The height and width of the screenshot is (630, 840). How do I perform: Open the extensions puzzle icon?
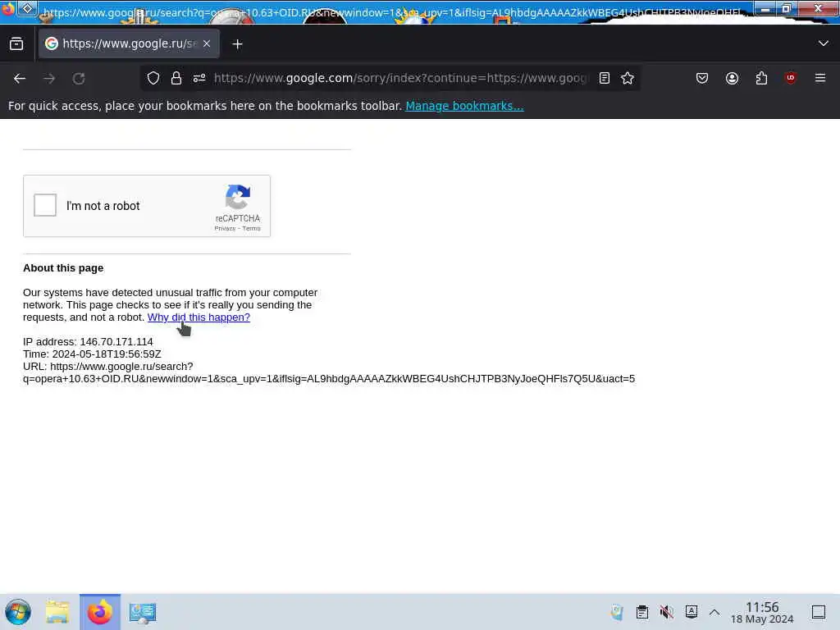pos(761,78)
